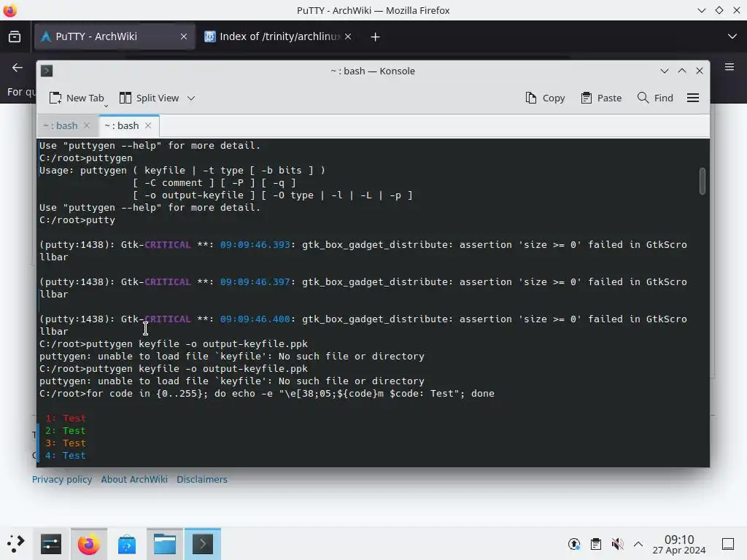The width and height of the screenshot is (747, 560).
Task: Click the Firefox taskbar icon
Action: [x=88, y=544]
